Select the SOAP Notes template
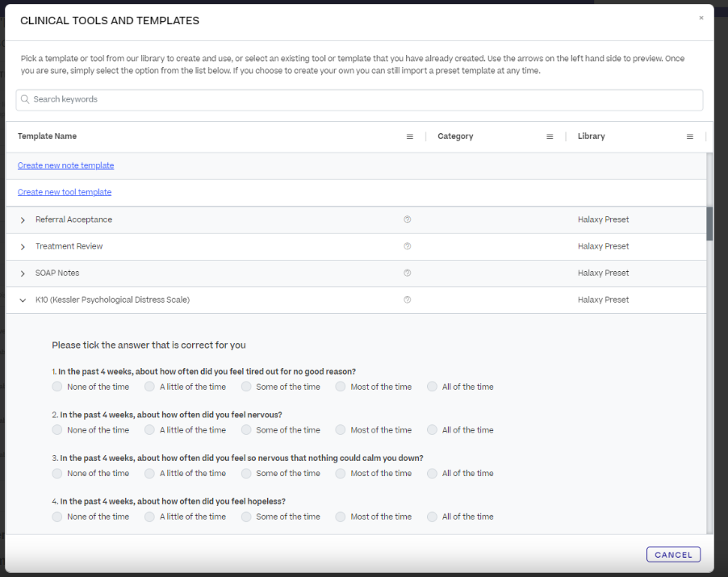 point(57,273)
